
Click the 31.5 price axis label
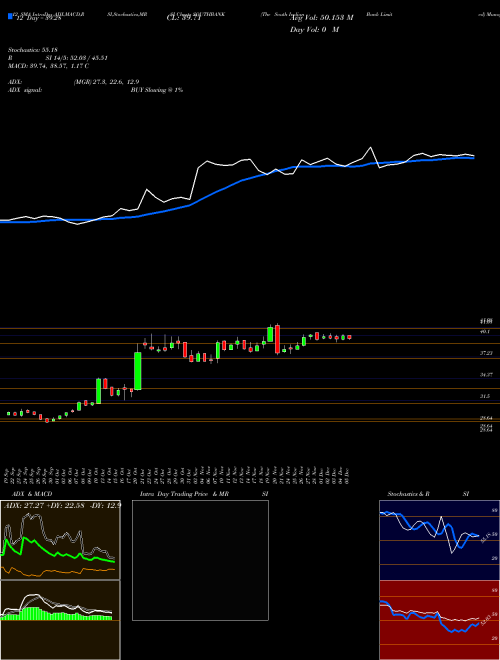(485, 396)
